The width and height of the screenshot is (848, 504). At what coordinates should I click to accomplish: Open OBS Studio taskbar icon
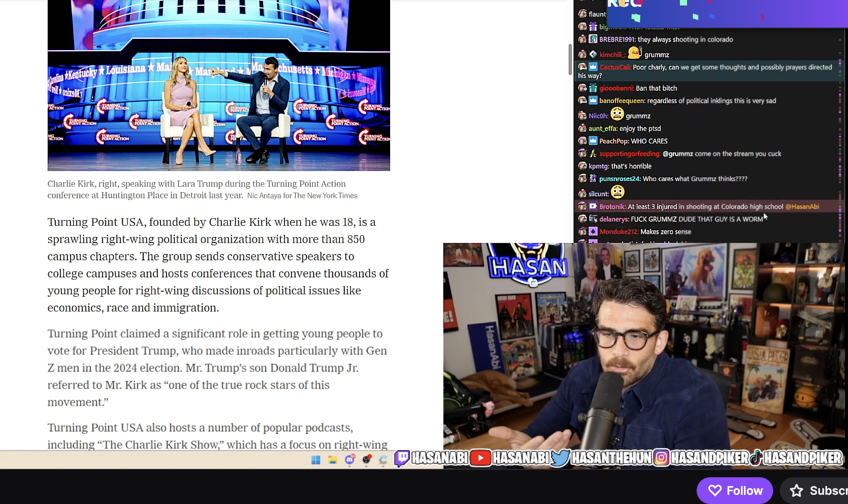(367, 460)
